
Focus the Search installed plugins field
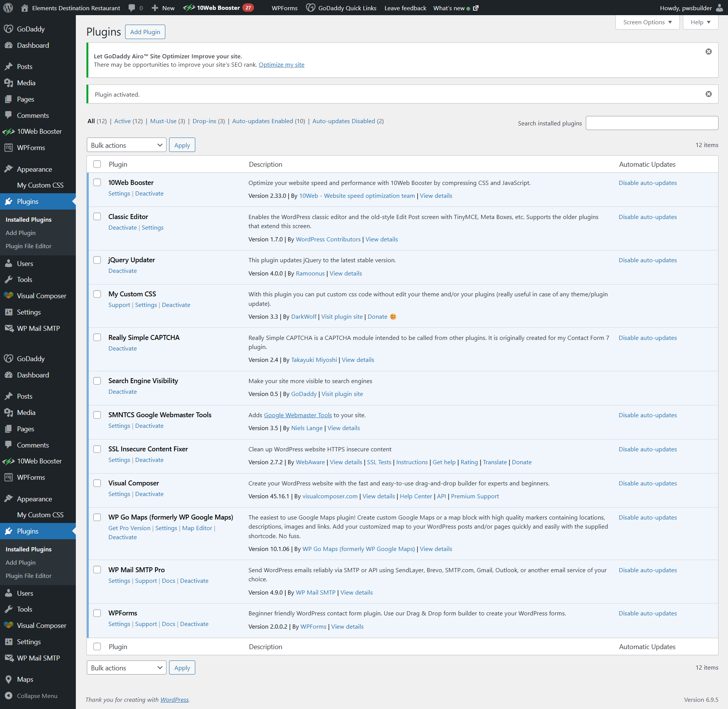(652, 123)
